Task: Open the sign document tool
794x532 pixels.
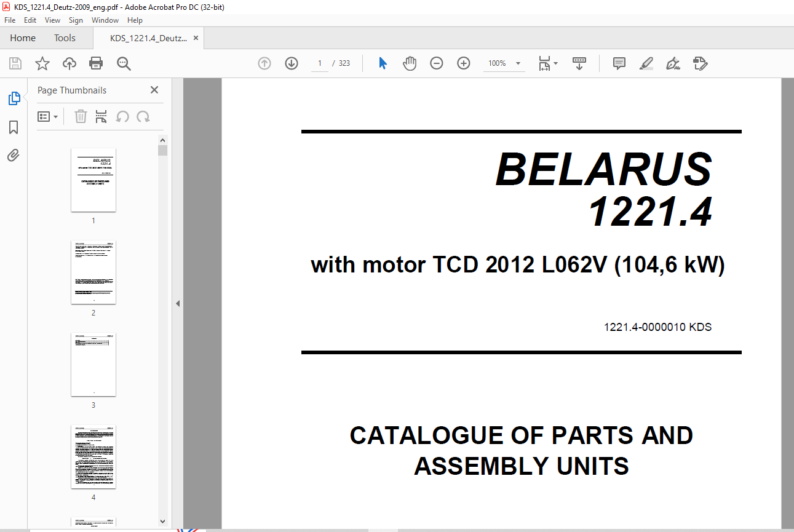Action: point(673,63)
